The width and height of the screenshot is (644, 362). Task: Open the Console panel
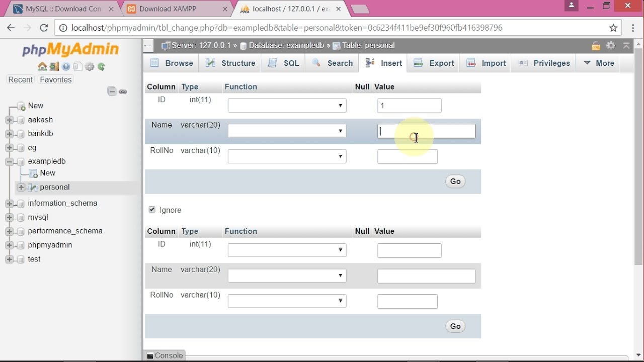(165, 355)
